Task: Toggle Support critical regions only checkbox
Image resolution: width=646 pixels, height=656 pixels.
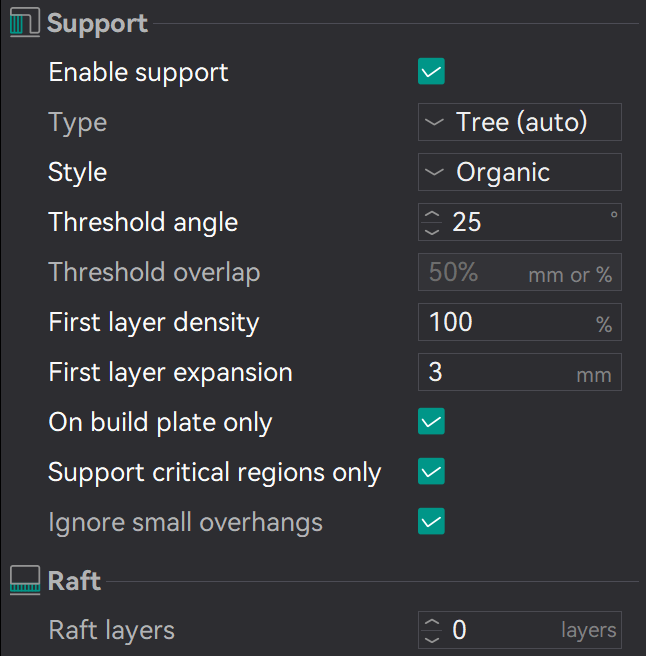Action: coord(431,472)
